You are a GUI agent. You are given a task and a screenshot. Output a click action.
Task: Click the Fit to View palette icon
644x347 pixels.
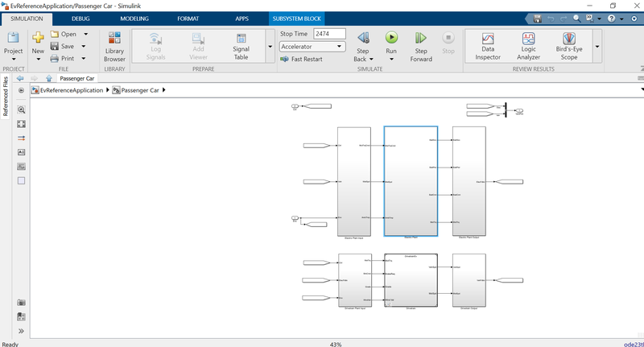click(x=22, y=124)
